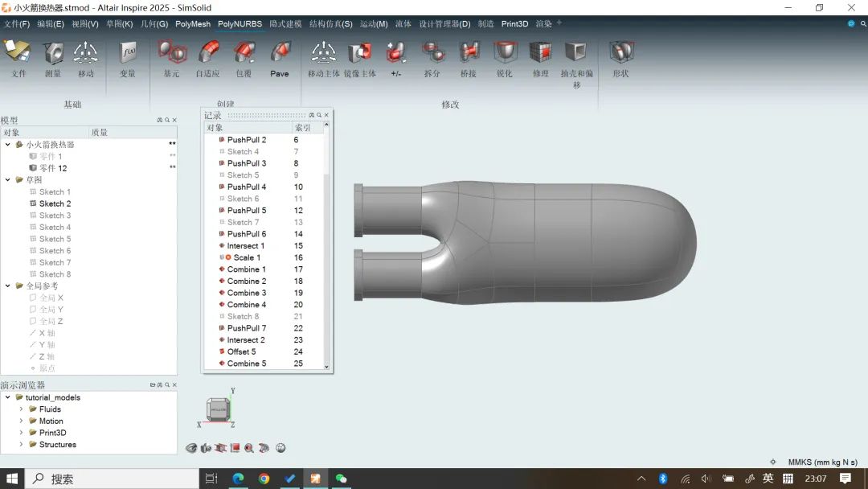Open the 结构仿真(S) menu
The image size is (868, 489).
pyautogui.click(x=331, y=24)
